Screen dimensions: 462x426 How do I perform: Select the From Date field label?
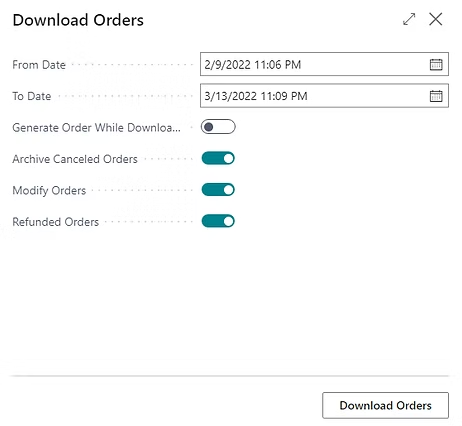[39, 65]
